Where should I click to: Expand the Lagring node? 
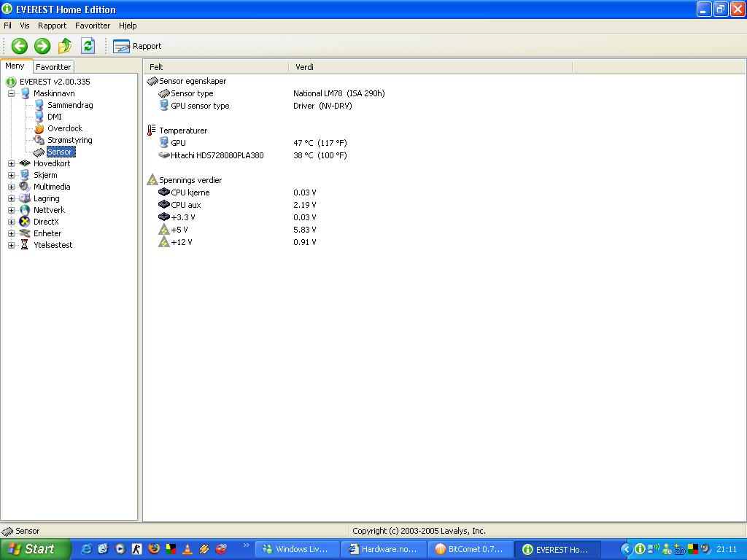click(11, 198)
